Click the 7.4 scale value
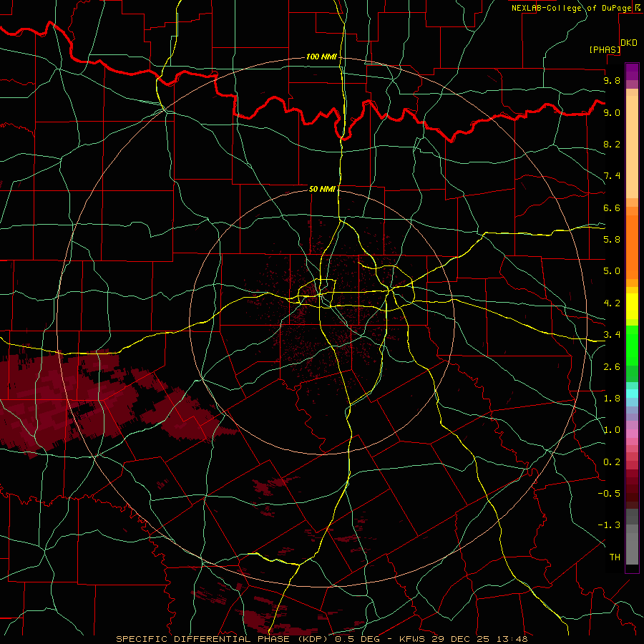 [612, 176]
